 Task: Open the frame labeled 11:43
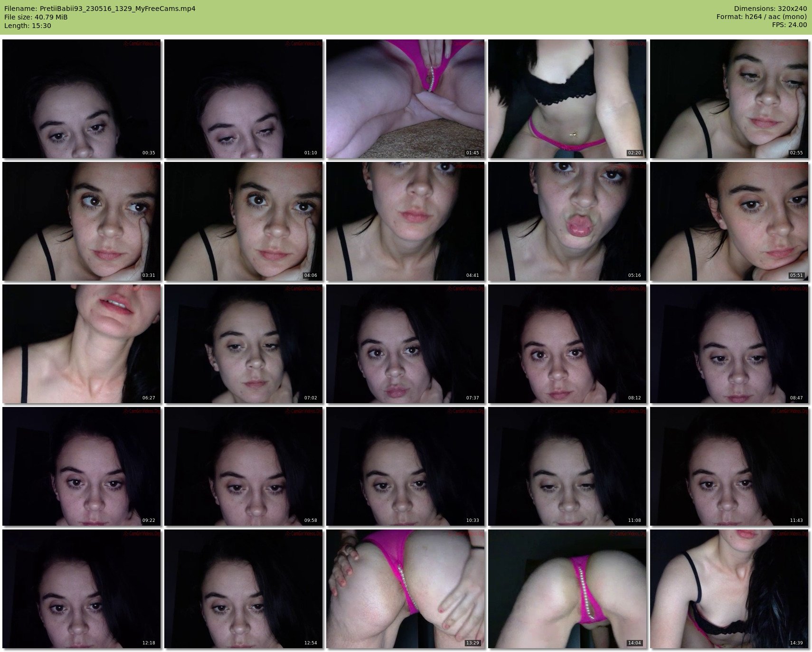pos(729,466)
